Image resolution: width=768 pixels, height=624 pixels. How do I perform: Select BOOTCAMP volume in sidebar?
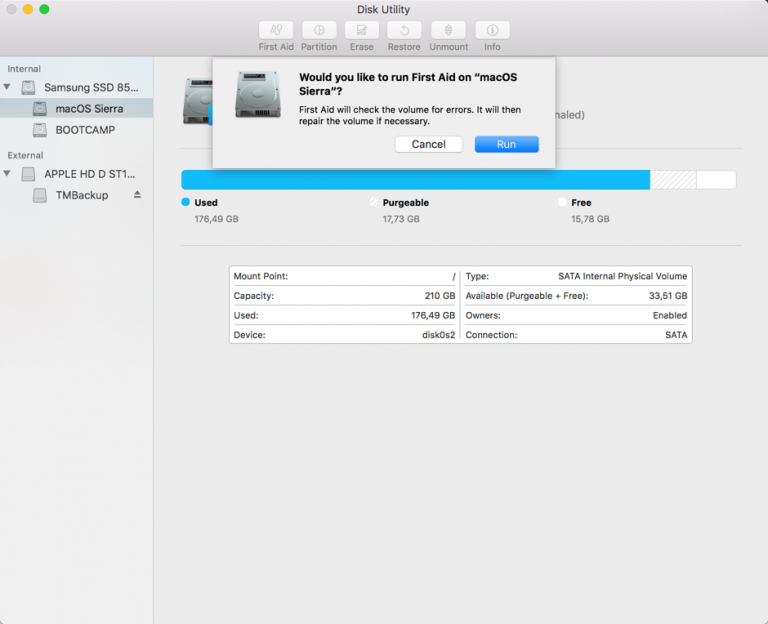(76, 130)
